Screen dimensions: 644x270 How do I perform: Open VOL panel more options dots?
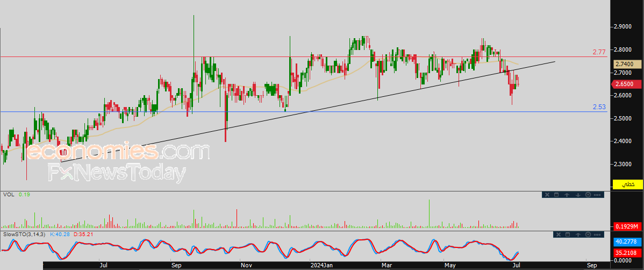click(x=597, y=195)
